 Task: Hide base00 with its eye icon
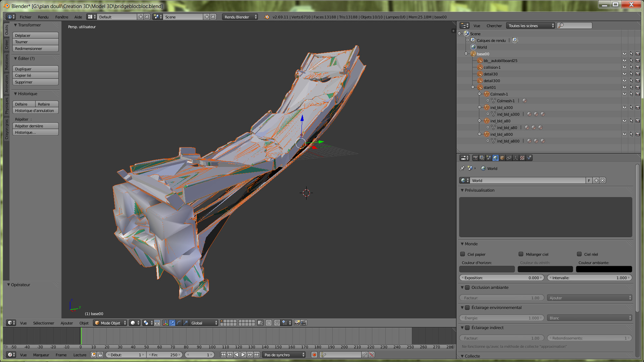click(625, 54)
